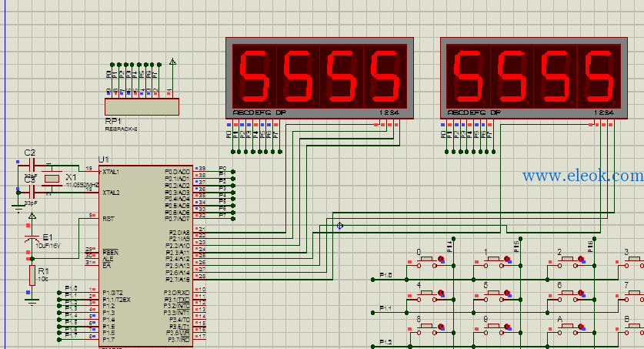Viewport: 644px width, 349px height.
Task: Select the C2 capacitor symbol
Action: click(32, 165)
